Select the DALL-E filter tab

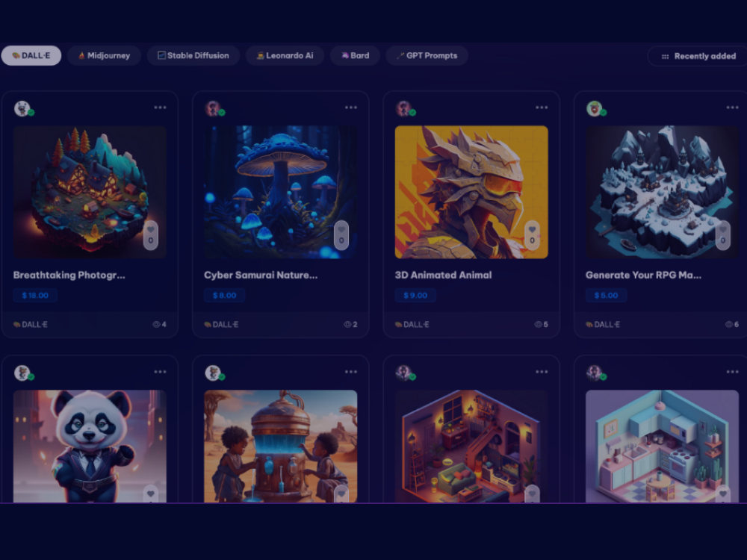(31, 56)
